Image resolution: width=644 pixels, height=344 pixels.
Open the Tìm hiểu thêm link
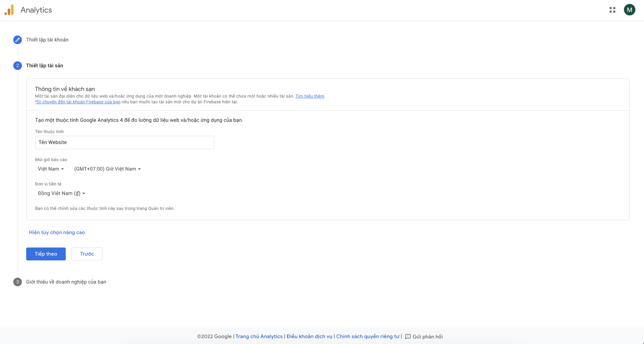click(310, 96)
